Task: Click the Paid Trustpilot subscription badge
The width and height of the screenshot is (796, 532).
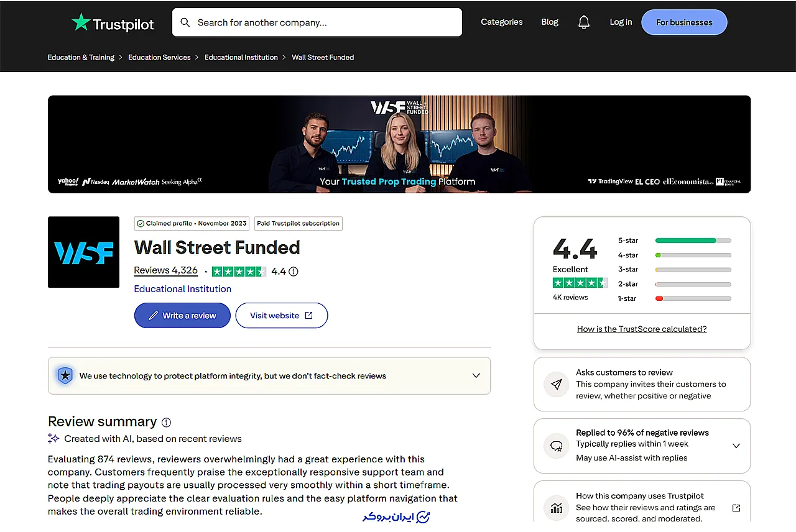Action: [x=298, y=224]
